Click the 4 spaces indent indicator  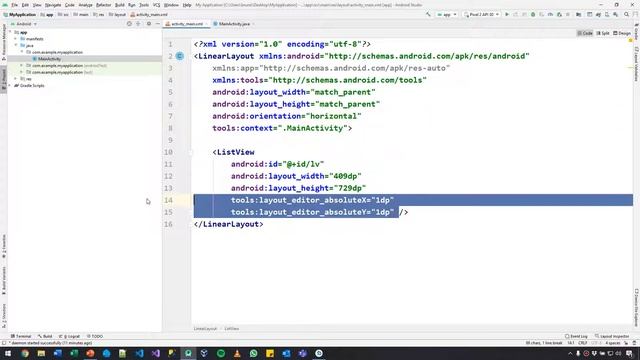pos(612,343)
